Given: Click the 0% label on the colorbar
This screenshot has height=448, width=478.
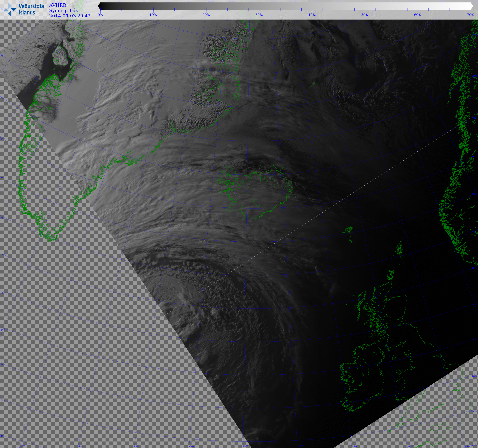Looking at the screenshot, I should [x=100, y=15].
